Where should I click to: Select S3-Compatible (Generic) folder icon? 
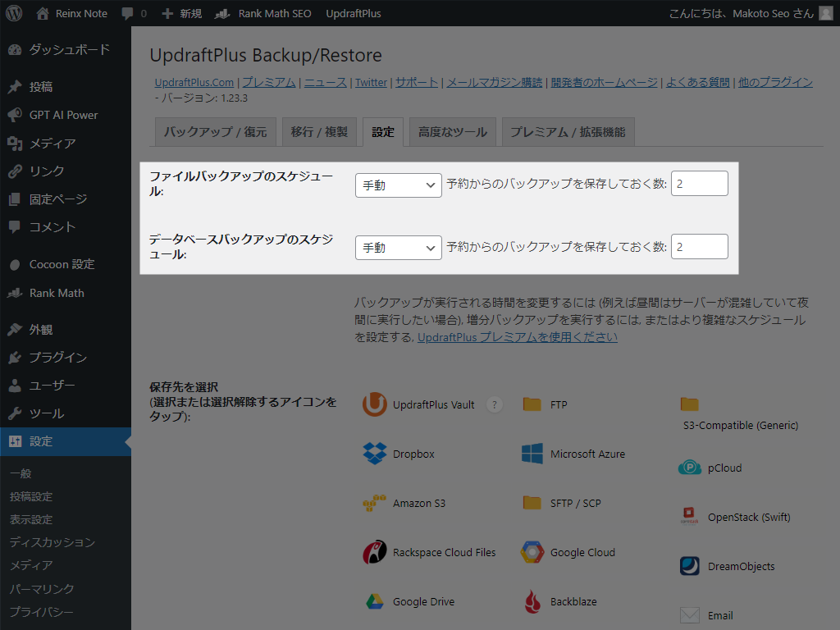pyautogui.click(x=689, y=404)
